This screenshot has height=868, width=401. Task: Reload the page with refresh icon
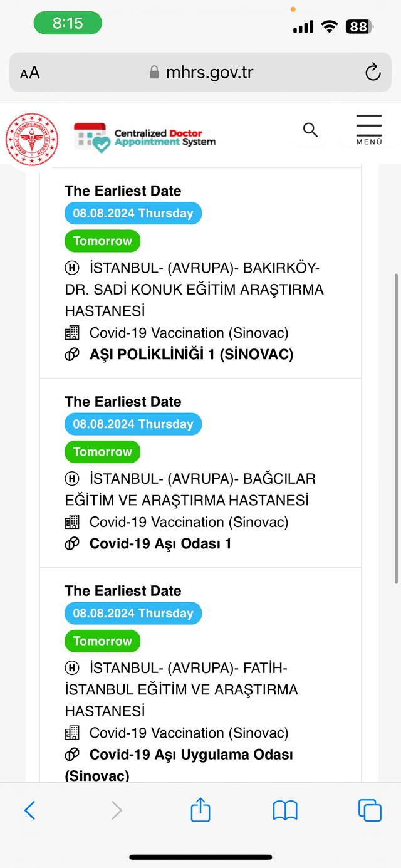(373, 72)
